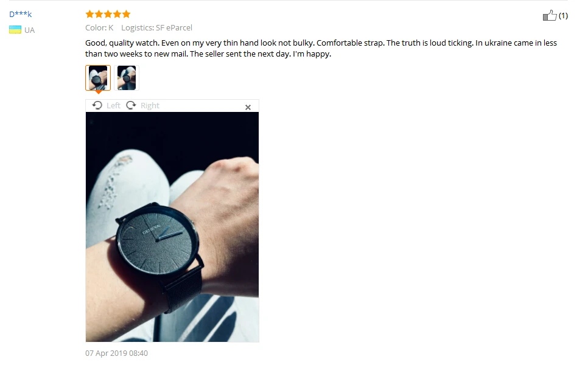Click the "Color: K" variant text
The width and height of the screenshot is (588, 365).
coord(99,28)
